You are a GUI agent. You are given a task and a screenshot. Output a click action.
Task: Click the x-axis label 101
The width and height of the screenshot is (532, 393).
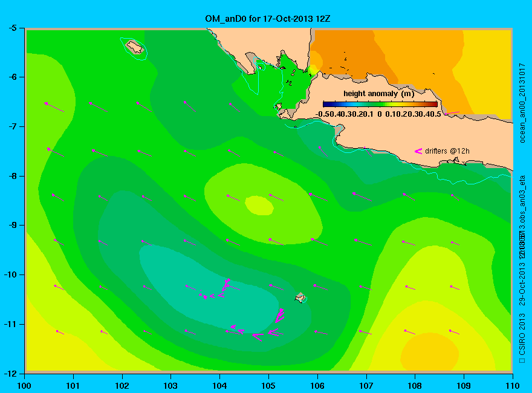[x=73, y=386]
